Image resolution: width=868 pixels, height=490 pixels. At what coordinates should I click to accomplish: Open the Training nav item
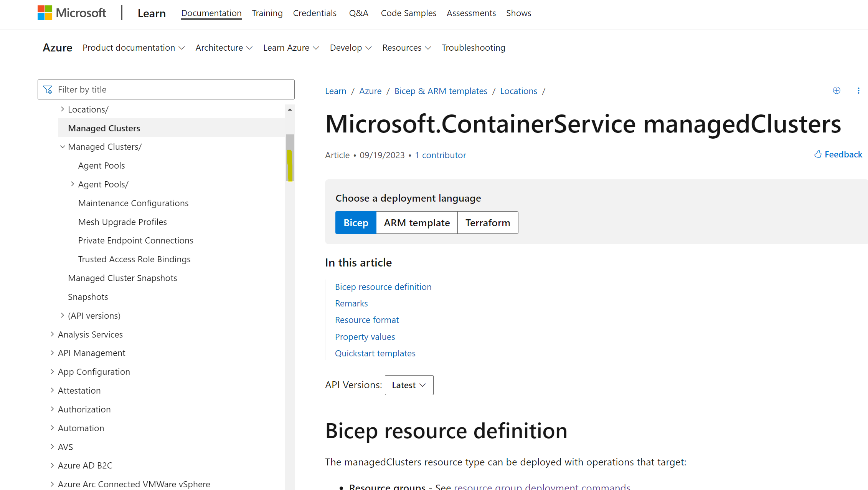pos(267,13)
